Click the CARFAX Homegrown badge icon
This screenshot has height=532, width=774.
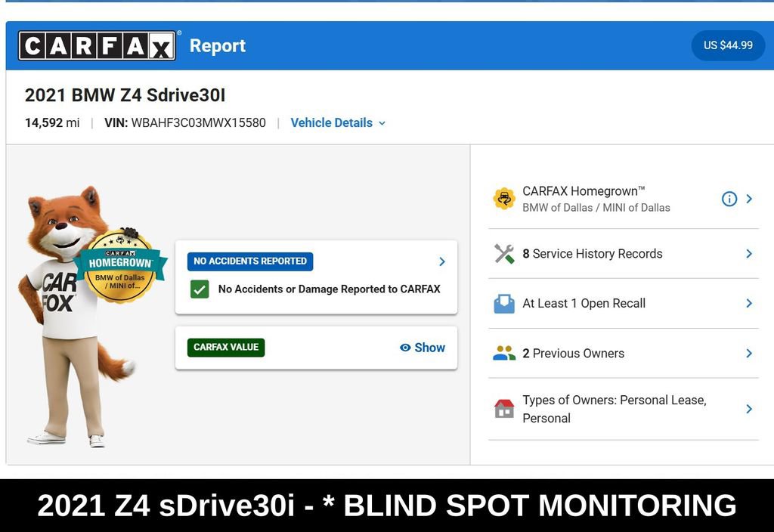coord(504,199)
